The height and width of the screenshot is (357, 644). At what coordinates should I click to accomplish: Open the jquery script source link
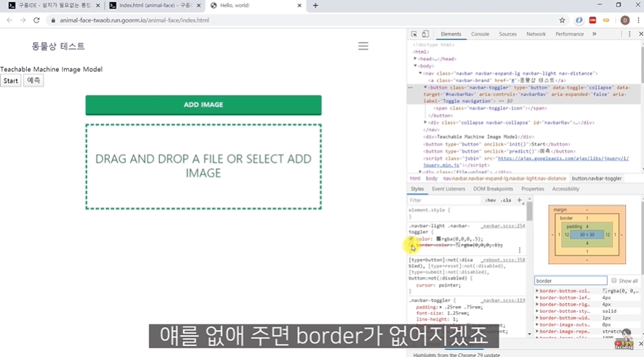(x=526, y=161)
